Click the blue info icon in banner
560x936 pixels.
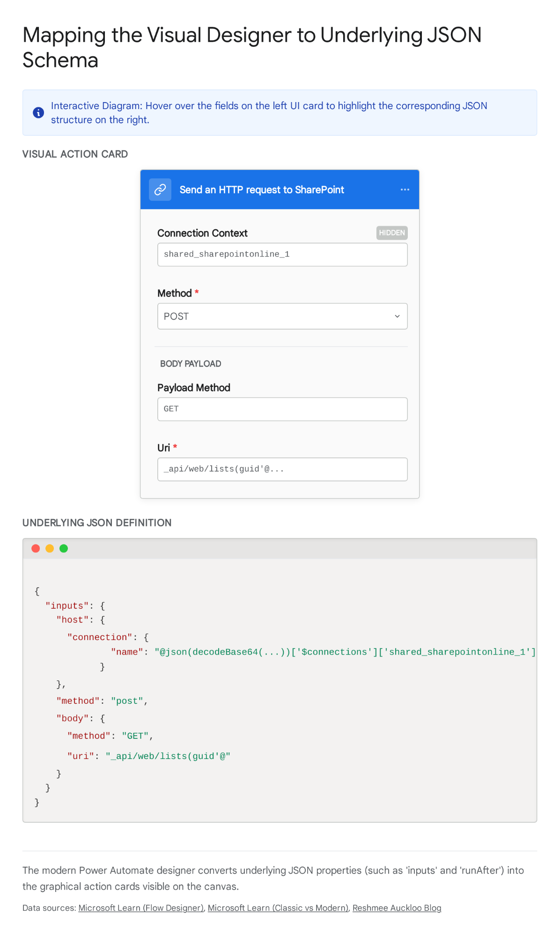38,113
